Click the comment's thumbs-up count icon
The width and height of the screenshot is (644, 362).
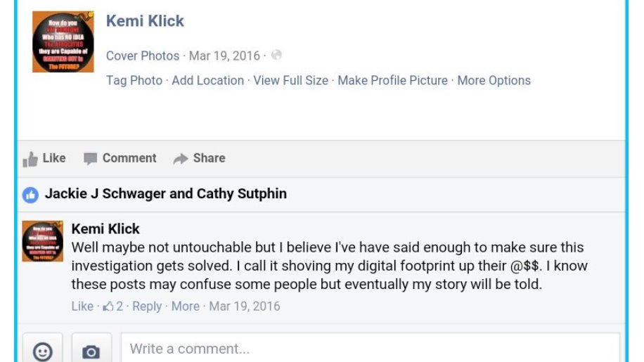coord(109,306)
